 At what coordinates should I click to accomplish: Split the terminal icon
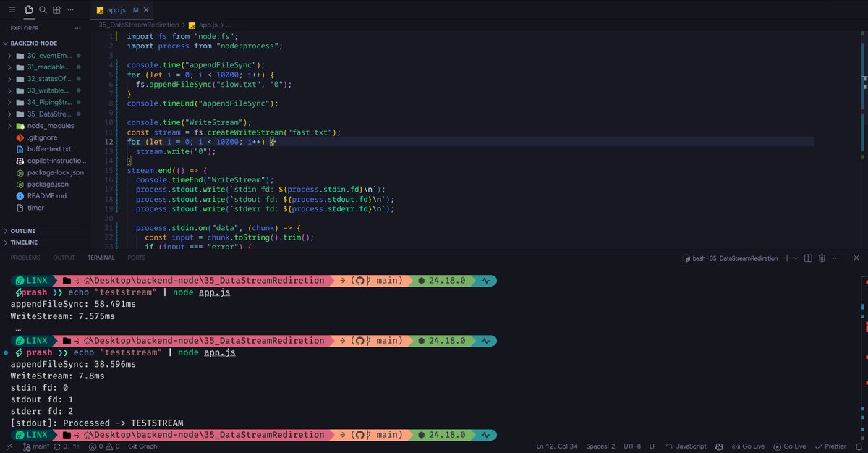(809, 258)
